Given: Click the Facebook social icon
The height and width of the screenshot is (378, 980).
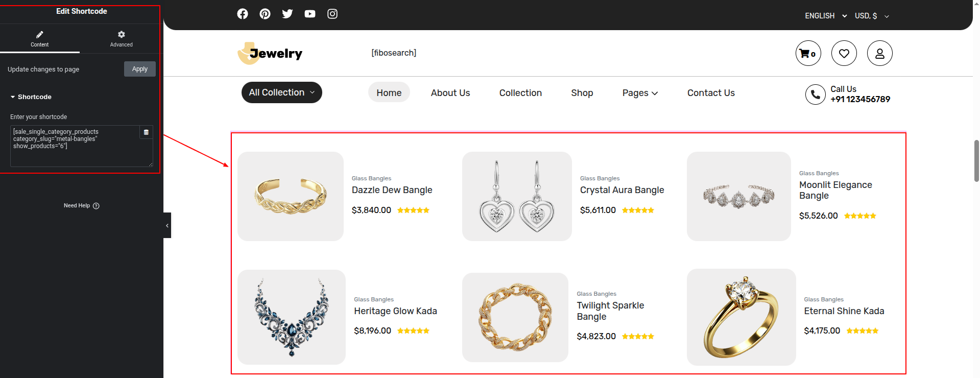Looking at the screenshot, I should (x=243, y=14).
